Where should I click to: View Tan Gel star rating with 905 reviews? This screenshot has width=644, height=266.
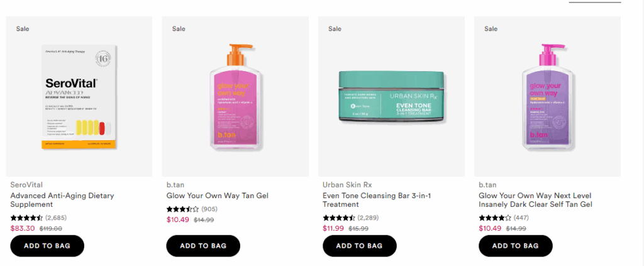[x=182, y=209]
